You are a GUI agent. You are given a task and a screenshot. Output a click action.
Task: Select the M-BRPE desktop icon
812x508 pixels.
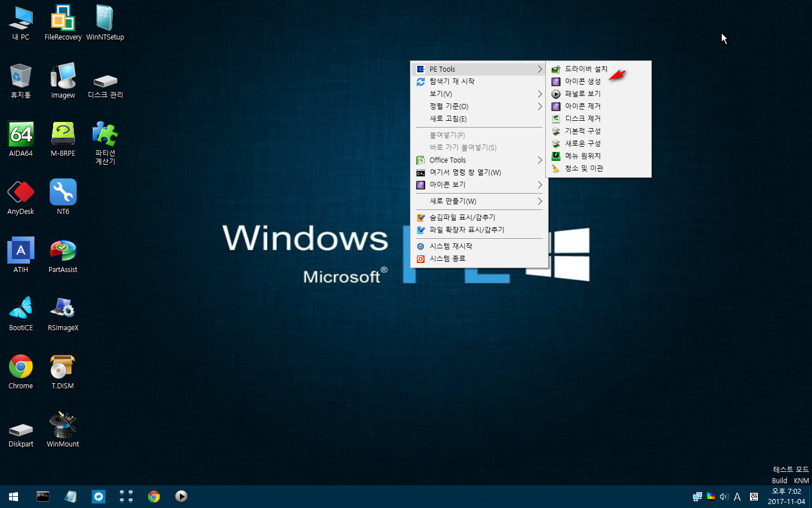tap(63, 139)
